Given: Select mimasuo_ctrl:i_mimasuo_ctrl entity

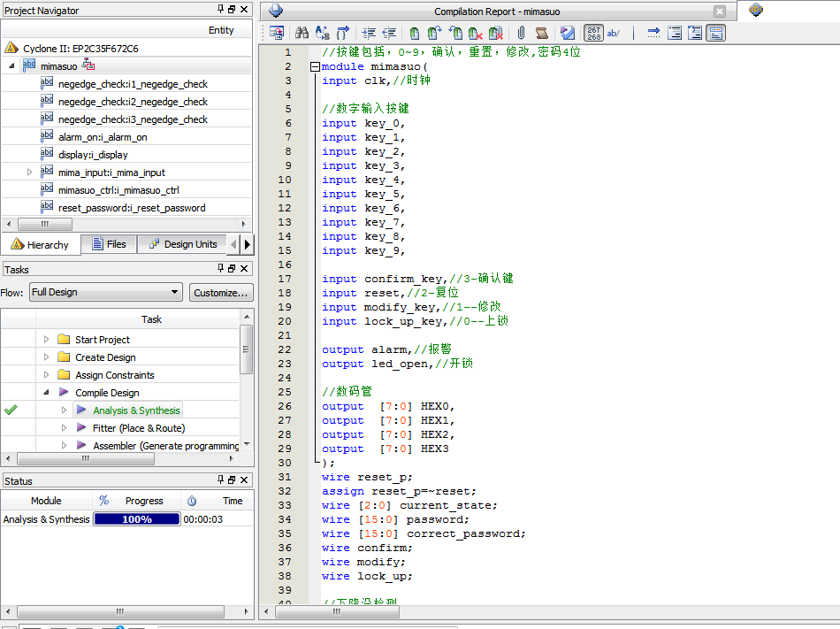Looking at the screenshot, I should [118, 190].
